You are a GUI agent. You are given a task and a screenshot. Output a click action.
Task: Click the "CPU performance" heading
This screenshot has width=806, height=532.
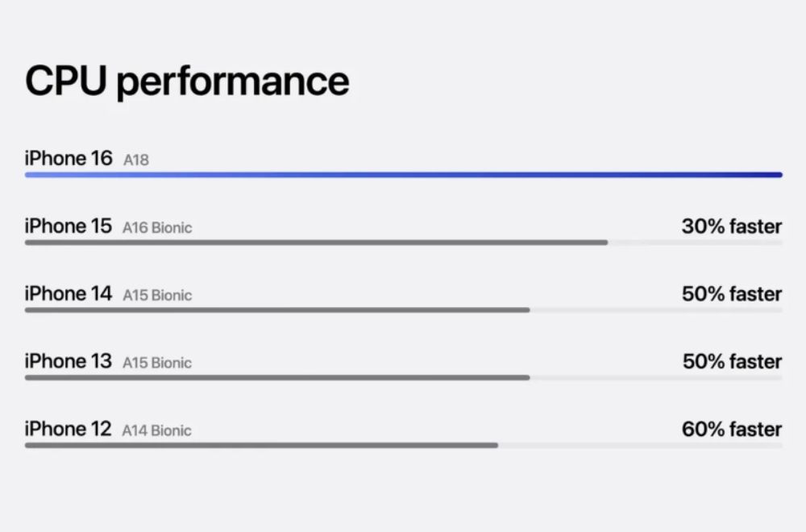187,81
